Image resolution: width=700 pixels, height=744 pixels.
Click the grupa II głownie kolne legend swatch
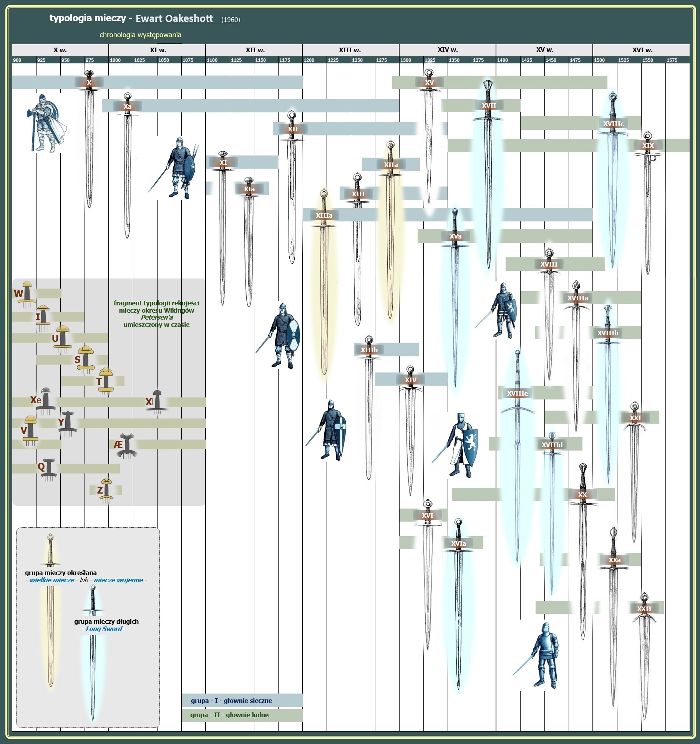point(242,715)
